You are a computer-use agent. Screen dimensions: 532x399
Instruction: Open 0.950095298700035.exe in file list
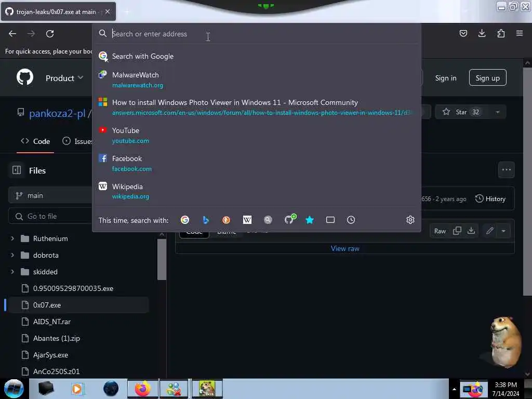[x=73, y=288]
